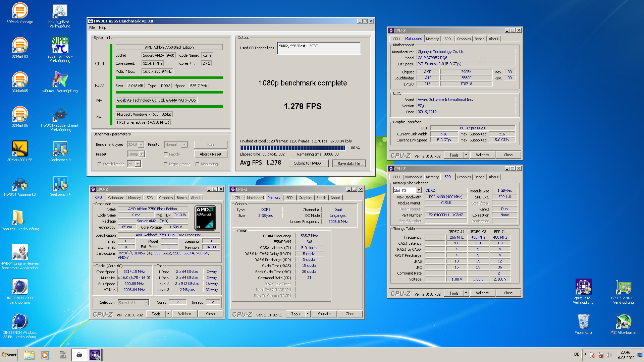Switch to Mainboard tab in CPU-Z CPU window

[116, 198]
